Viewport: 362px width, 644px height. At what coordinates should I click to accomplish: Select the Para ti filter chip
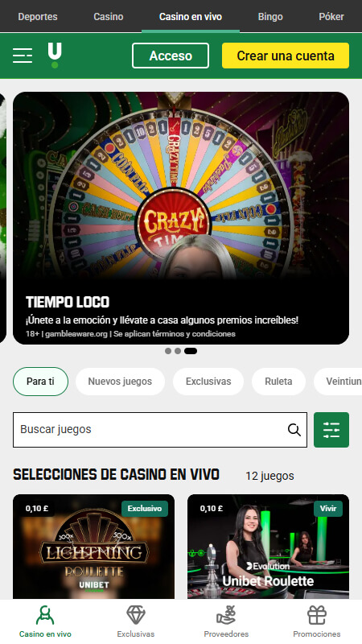click(x=41, y=381)
